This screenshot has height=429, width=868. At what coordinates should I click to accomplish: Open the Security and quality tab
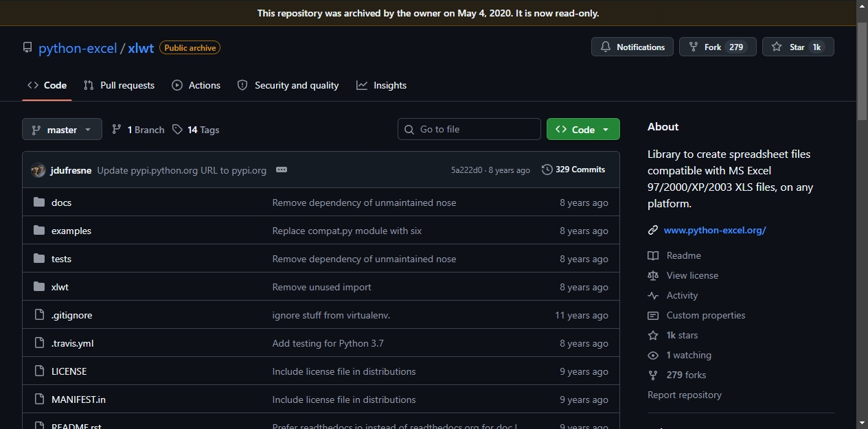[x=288, y=85]
